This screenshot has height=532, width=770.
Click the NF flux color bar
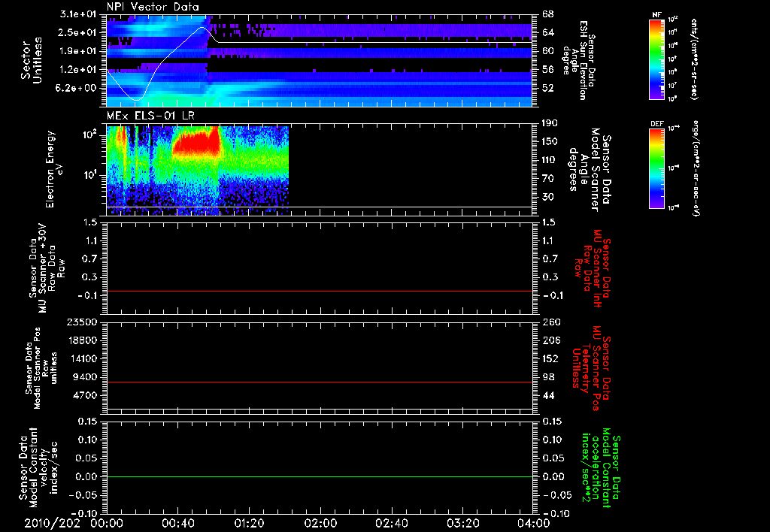pos(656,59)
